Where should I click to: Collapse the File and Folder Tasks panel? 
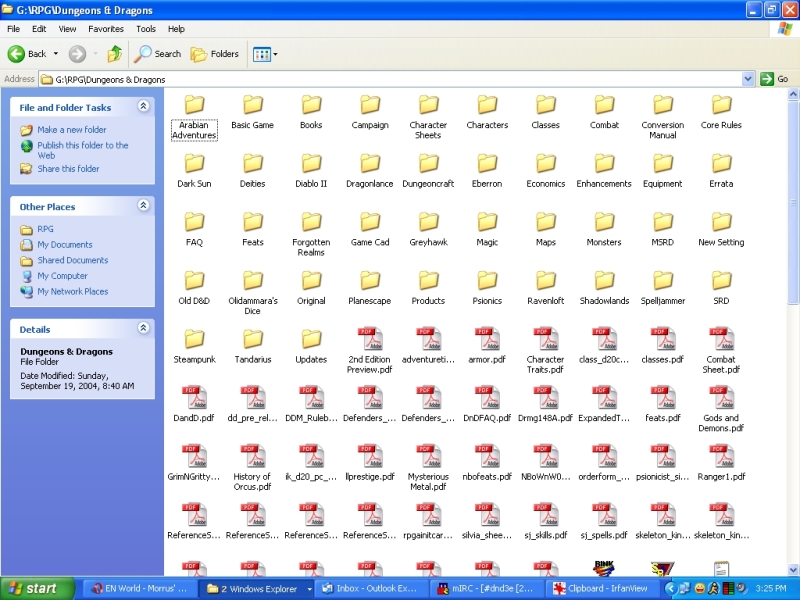[143, 106]
